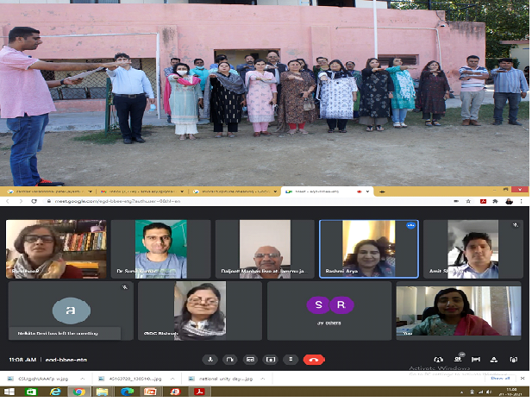Click Show all in the downloads bar
The image size is (532, 408).
tap(500, 378)
